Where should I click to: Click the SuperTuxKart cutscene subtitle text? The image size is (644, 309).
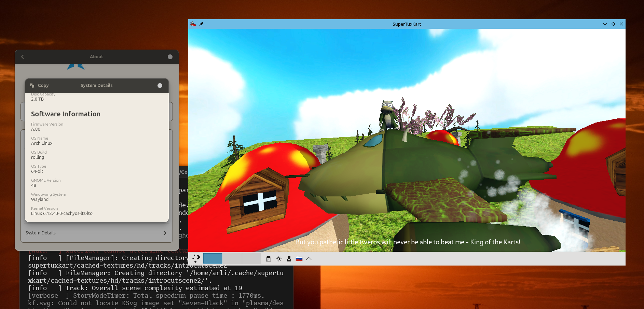[408, 242]
